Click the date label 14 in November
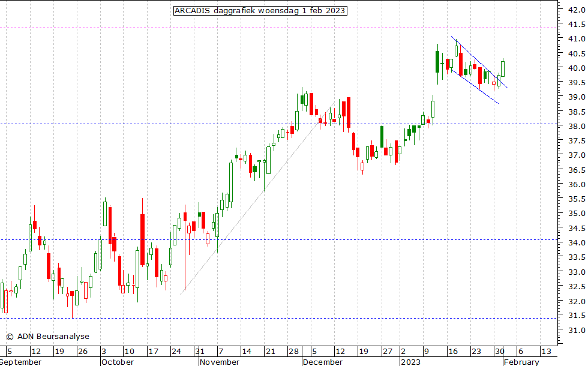 [247, 352]
